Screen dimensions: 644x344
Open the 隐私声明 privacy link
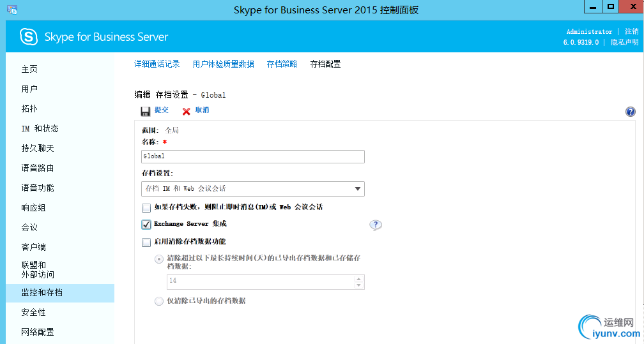coord(625,42)
